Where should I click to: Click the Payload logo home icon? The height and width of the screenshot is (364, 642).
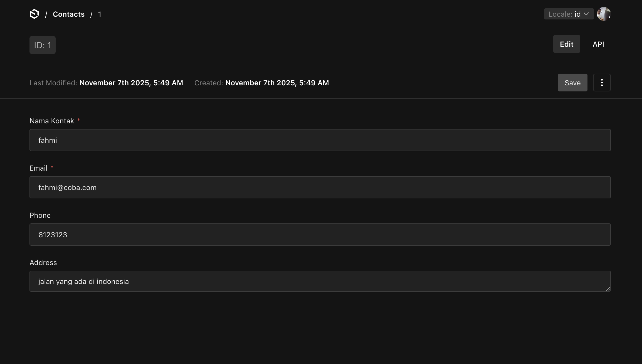tap(34, 14)
